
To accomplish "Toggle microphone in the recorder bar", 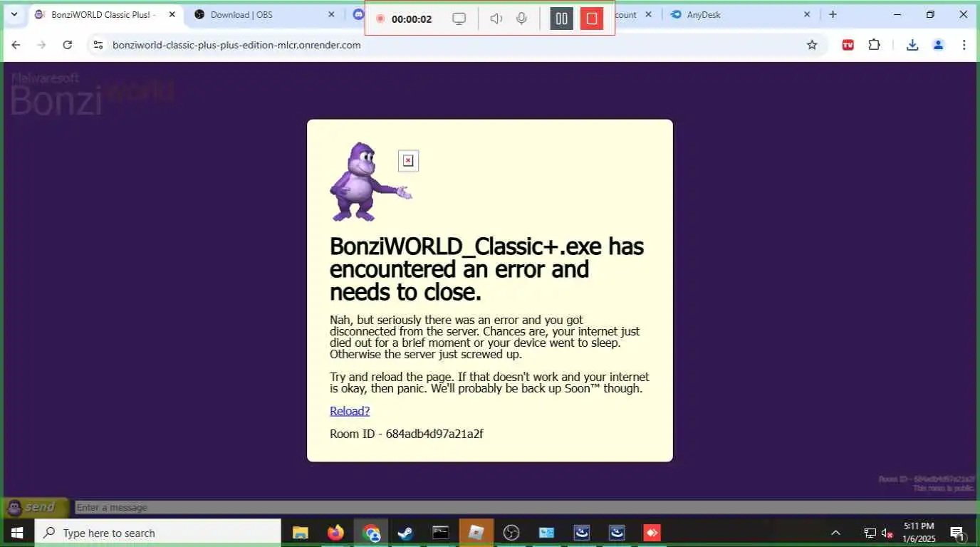I will (x=521, y=19).
